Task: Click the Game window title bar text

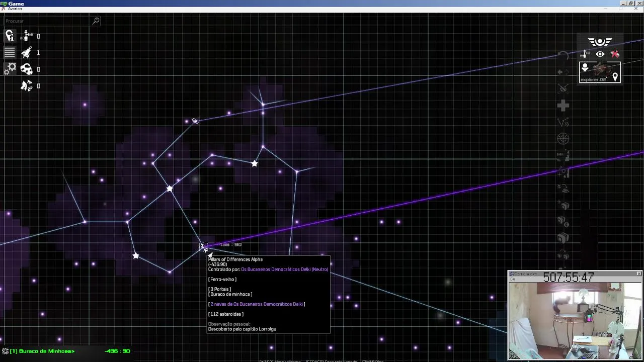Action: (16, 4)
